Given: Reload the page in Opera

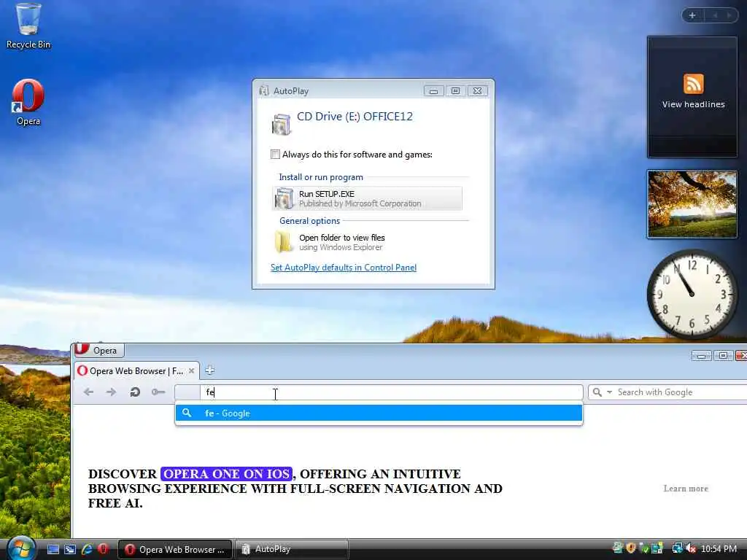Looking at the screenshot, I should pos(135,392).
